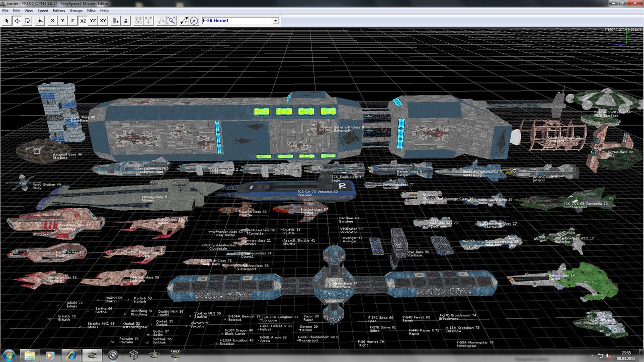Open the F-36 Hornet ship dropdown
Screen dimensions: 644x362
click(x=275, y=21)
